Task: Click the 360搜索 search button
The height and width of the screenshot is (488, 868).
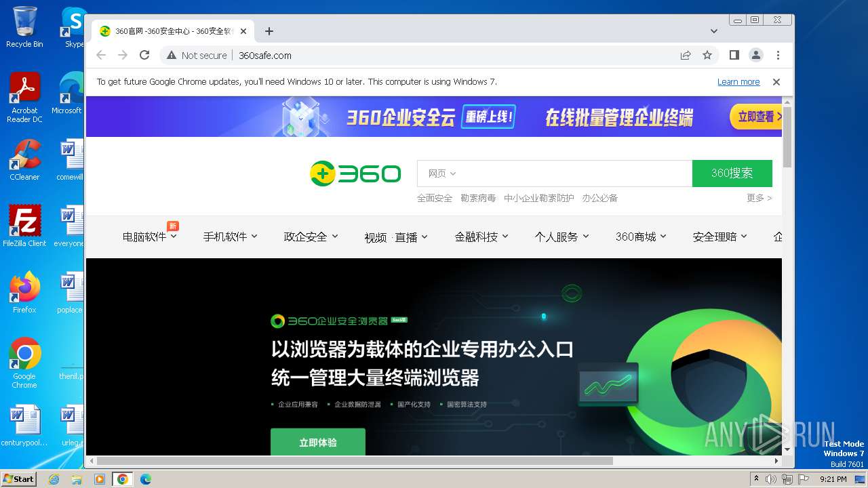Action: tap(732, 174)
